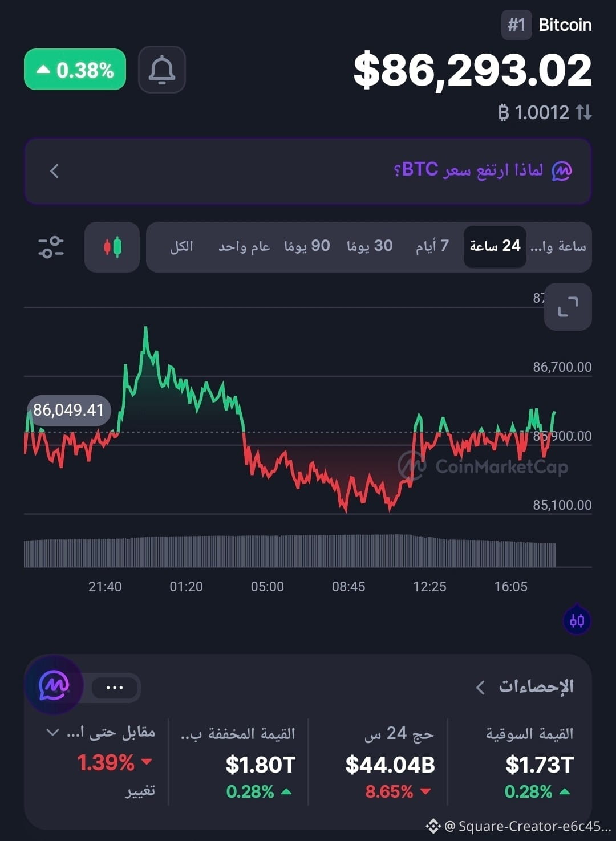Open the chart settings sliders icon

click(51, 247)
